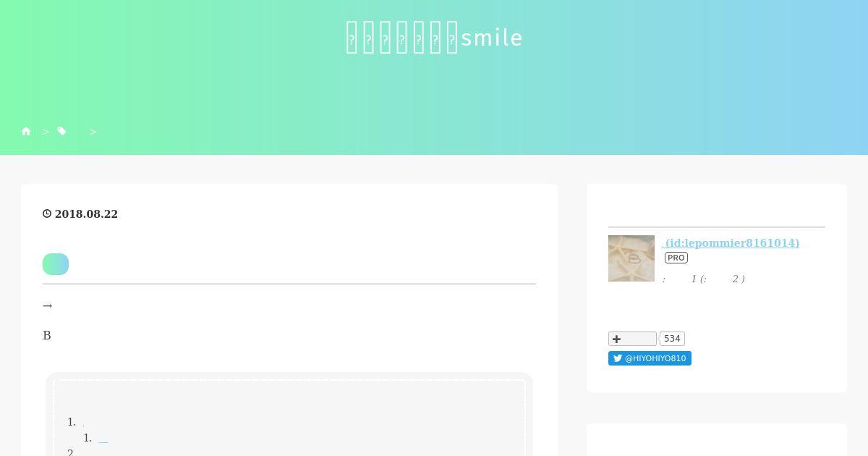Follow @HIYOHIYO810 on Twitter
Viewport: 868px width, 456px height.
pos(650,358)
